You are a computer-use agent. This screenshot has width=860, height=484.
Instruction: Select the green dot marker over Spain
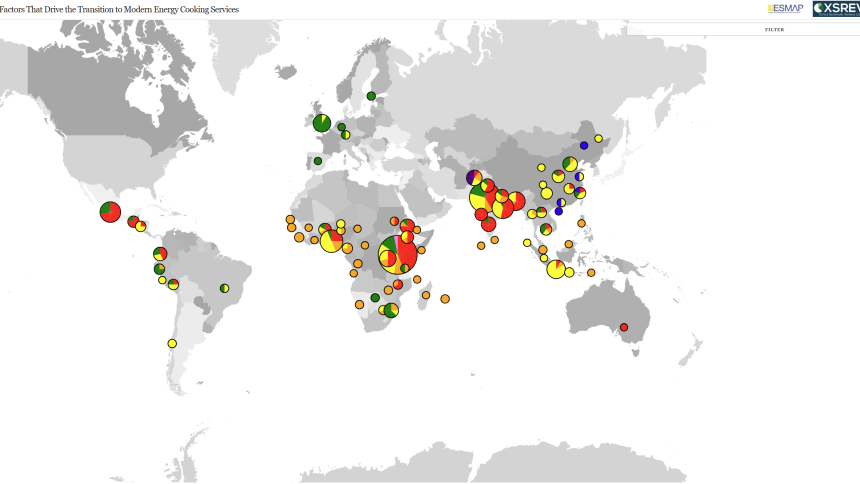click(x=318, y=161)
